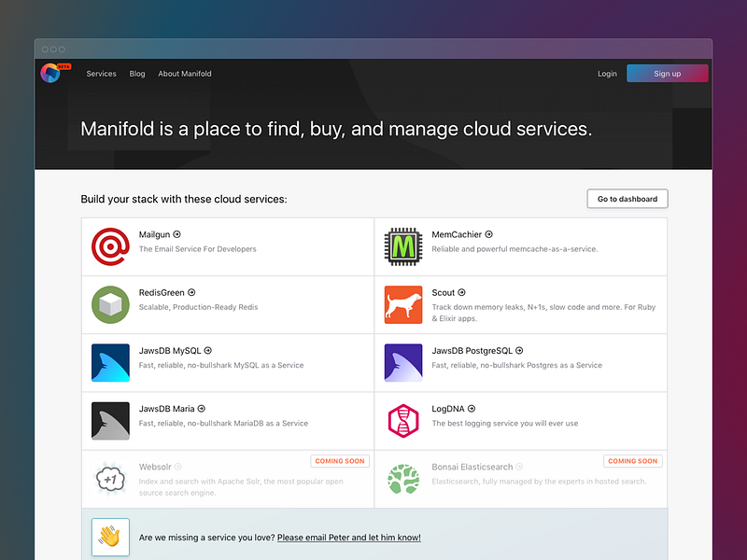Select the Scout dog logo
The width and height of the screenshot is (747, 560).
403,305
